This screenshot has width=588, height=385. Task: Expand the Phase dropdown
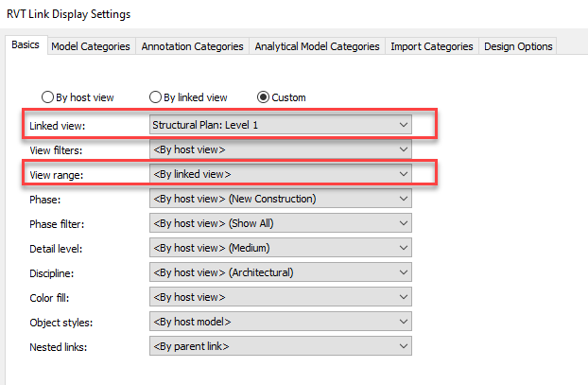click(x=281, y=199)
